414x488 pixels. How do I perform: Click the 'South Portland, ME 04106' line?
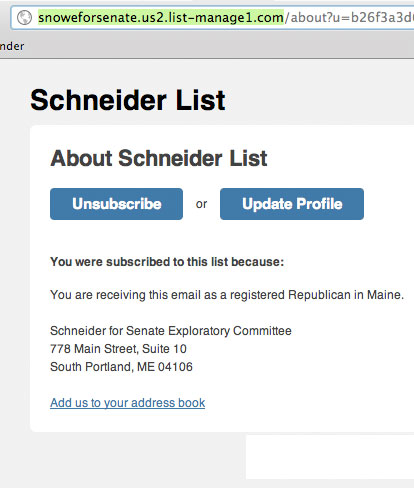[121, 367]
